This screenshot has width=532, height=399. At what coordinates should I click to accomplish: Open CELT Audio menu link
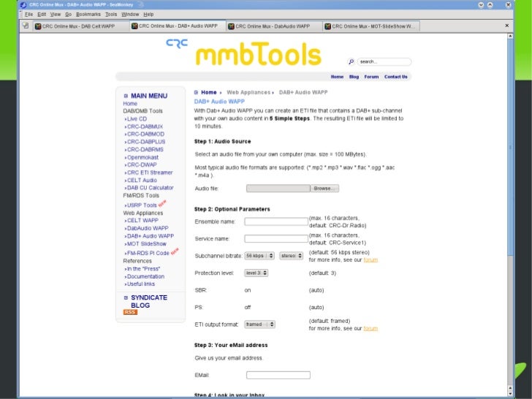tap(142, 180)
